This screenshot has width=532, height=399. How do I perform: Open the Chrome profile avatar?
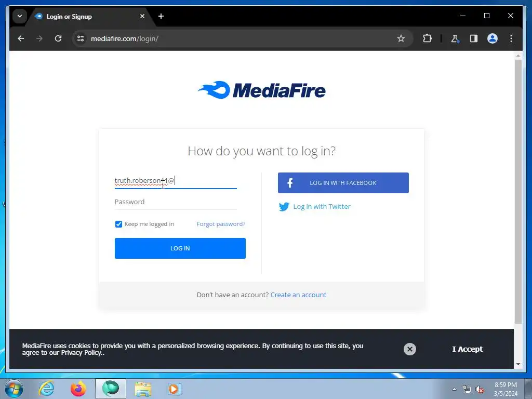tap(493, 38)
